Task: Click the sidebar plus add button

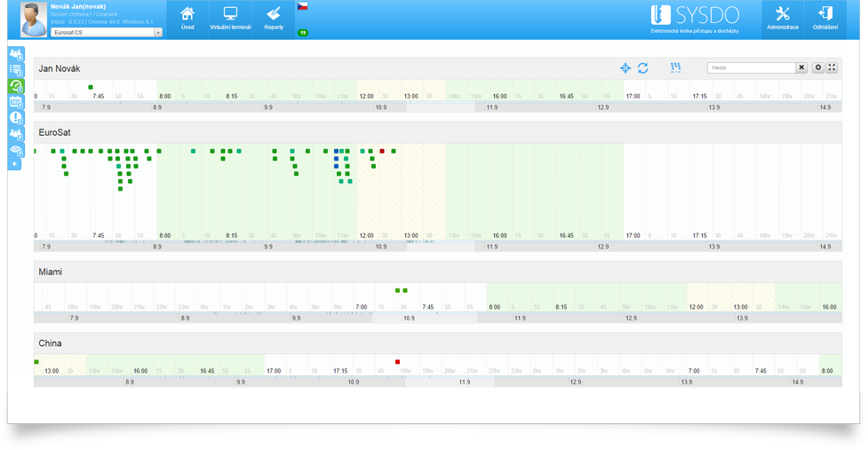Action: click(x=15, y=164)
